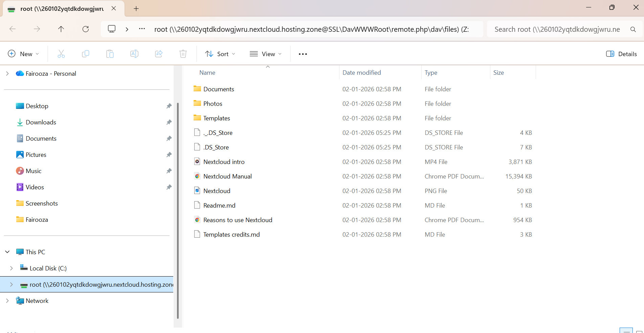
Task: Share files with the Share icon
Action: (159, 53)
